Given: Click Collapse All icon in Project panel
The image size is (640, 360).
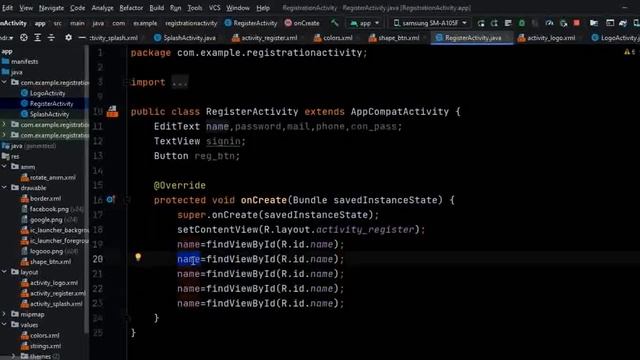Looking at the screenshot, I should point(51,38).
